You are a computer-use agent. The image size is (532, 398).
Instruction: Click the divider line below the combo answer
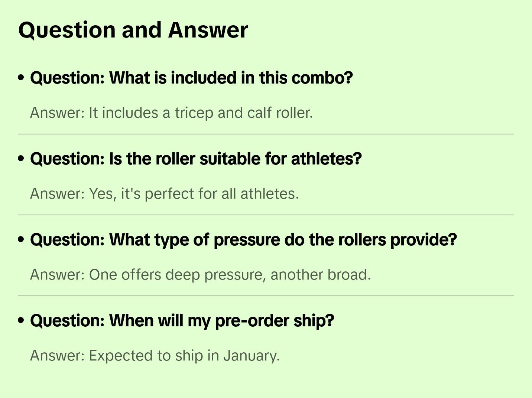(x=266, y=134)
